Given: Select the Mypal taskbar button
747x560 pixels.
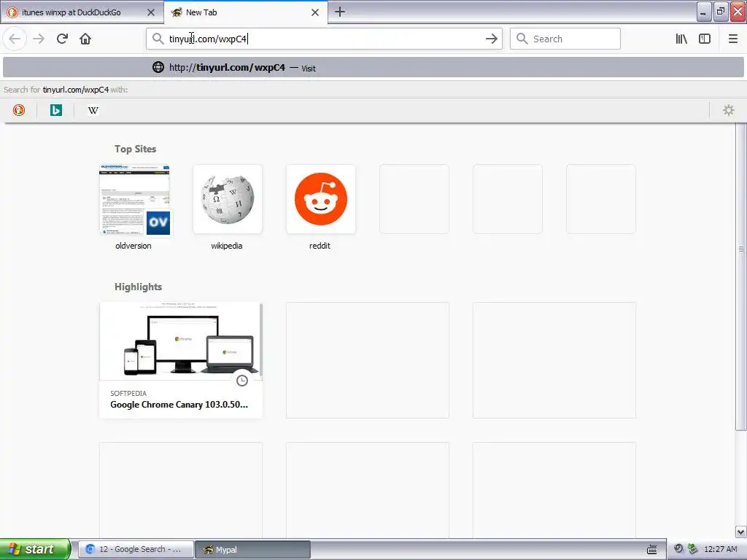Looking at the screenshot, I should pos(252,549).
